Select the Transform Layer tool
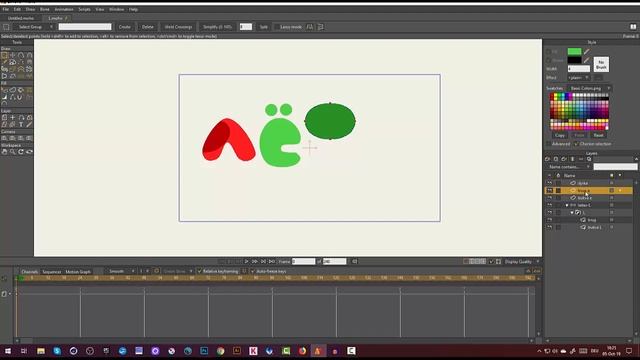The image size is (640, 360). point(4,118)
